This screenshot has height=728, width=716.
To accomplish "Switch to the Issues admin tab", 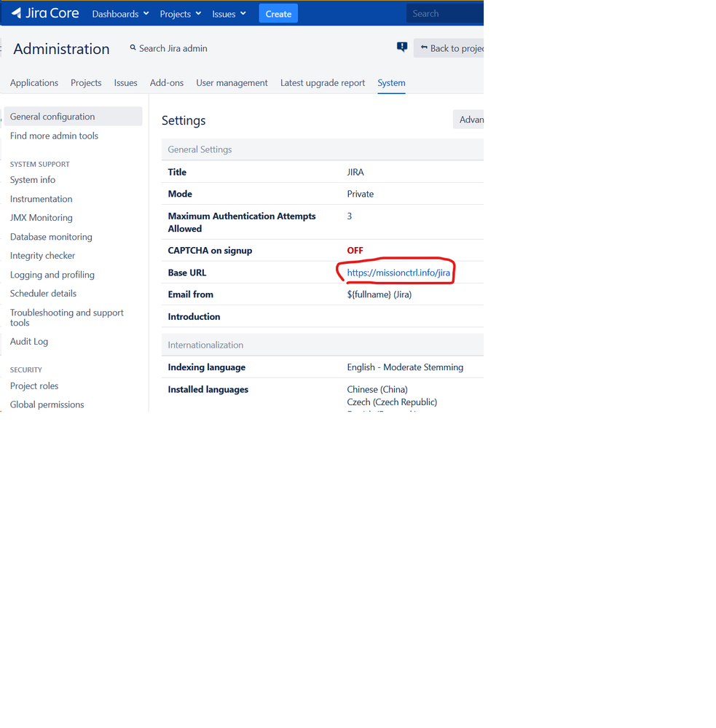I will (126, 82).
